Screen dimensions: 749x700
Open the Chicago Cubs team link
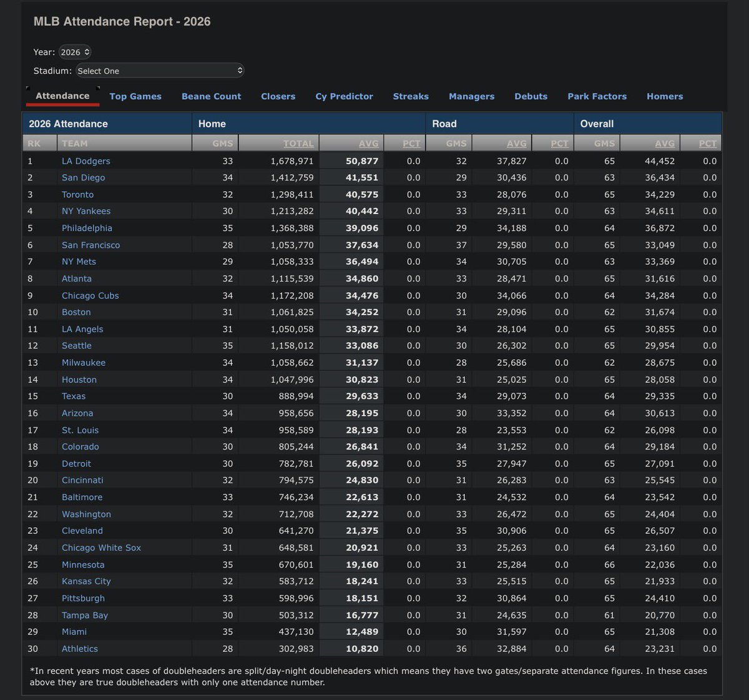[x=90, y=295]
